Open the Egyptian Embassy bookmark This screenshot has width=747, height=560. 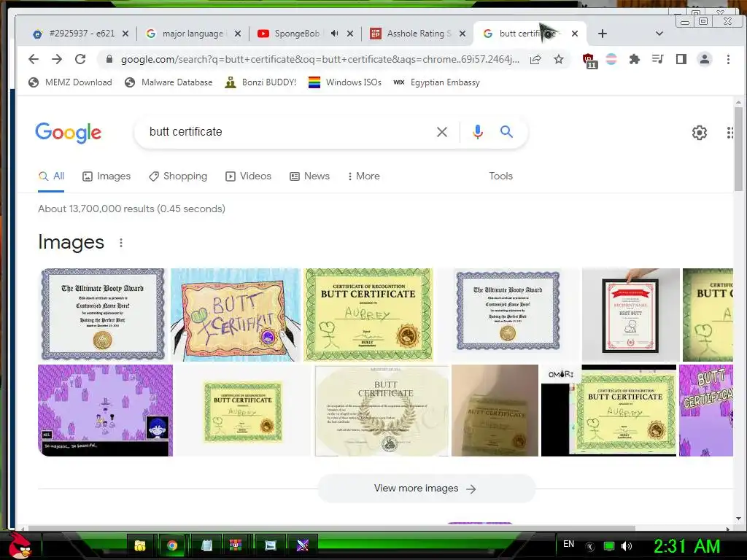[436, 82]
